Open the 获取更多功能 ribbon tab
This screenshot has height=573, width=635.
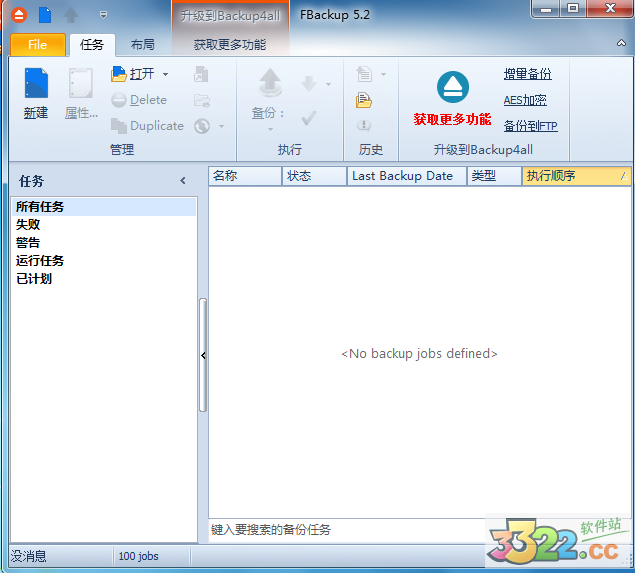pyautogui.click(x=230, y=45)
